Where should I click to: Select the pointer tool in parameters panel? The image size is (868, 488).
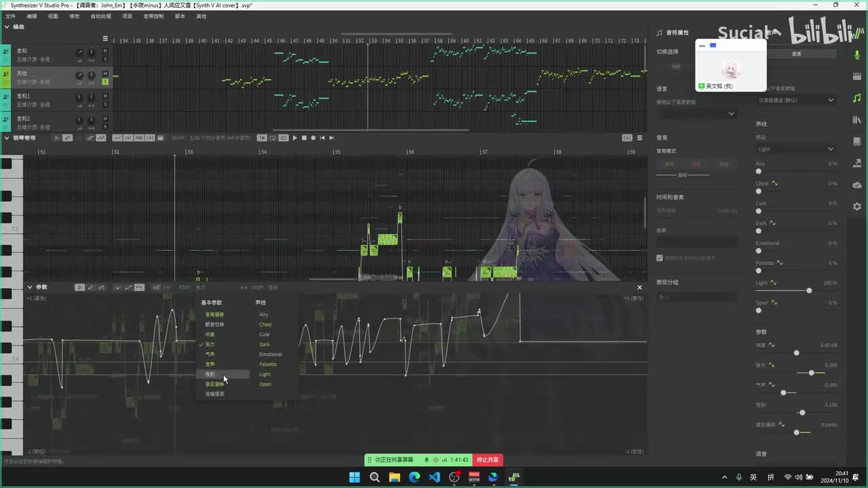80,287
